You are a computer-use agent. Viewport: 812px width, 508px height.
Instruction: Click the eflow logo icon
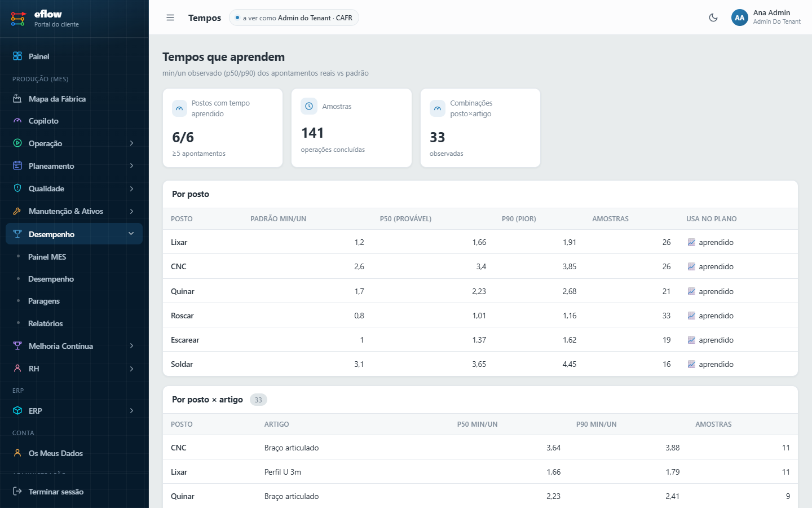point(18,19)
